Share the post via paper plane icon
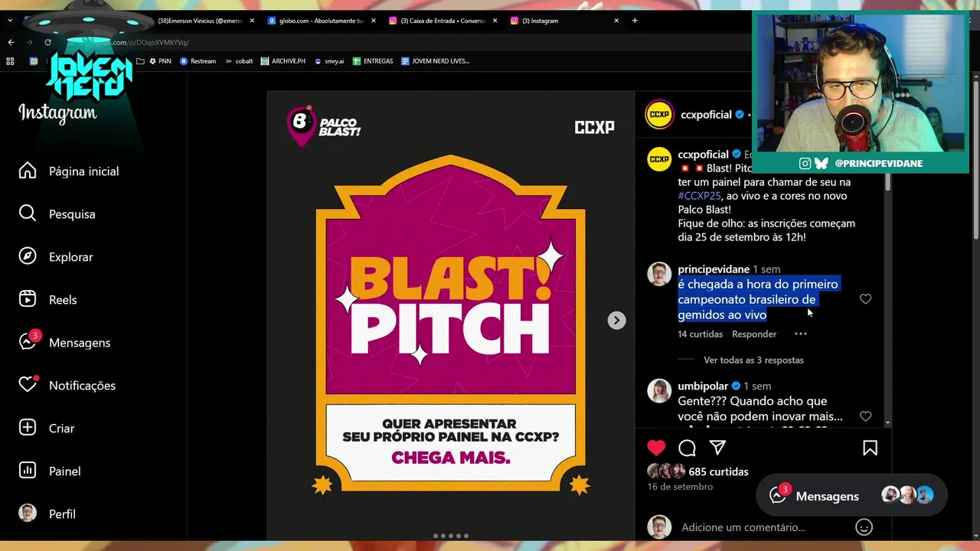 tap(717, 448)
